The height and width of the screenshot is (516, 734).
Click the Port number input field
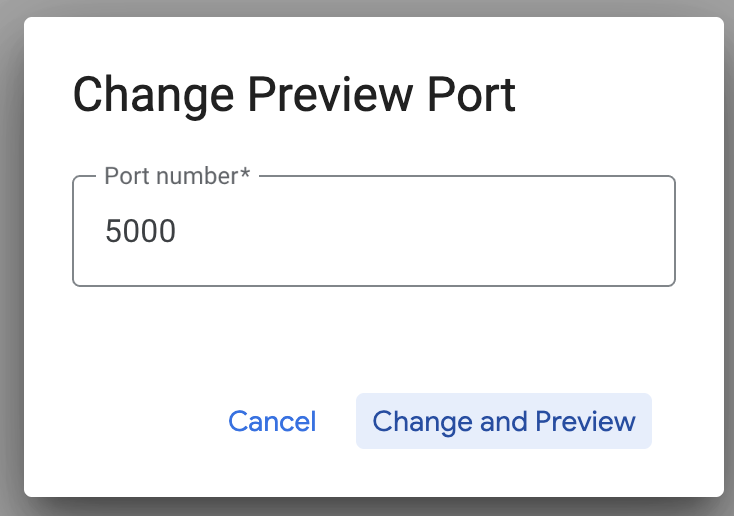coord(373,232)
